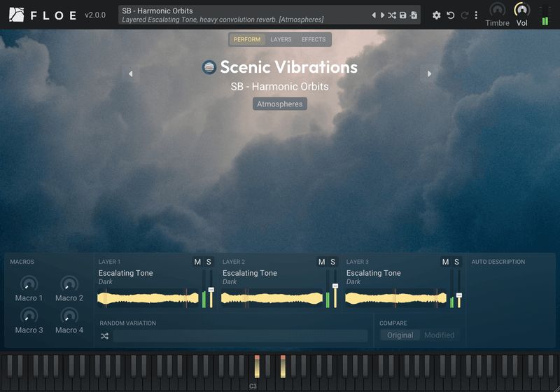
Task: Open Layer 2 Escalating Tone instrument selector
Action: [x=250, y=273]
